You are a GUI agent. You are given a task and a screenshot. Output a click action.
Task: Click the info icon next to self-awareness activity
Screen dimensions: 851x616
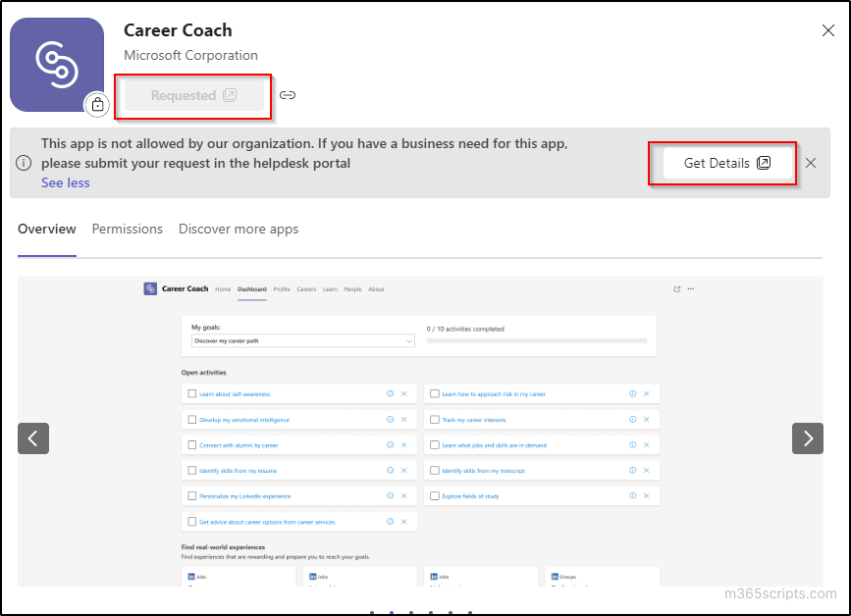click(389, 393)
